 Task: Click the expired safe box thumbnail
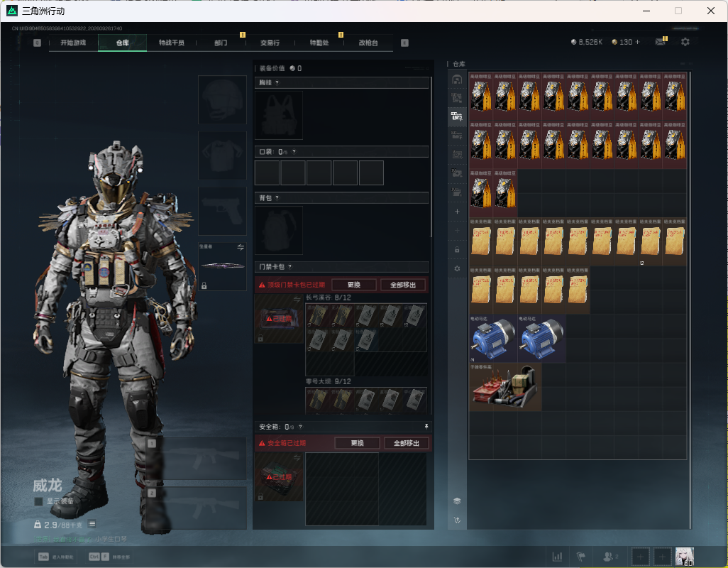click(279, 477)
